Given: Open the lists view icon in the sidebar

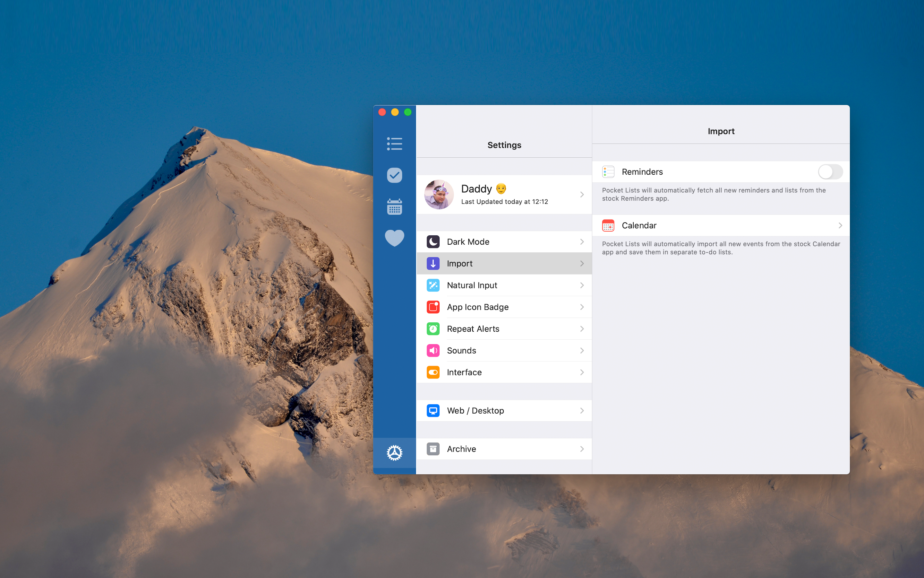Looking at the screenshot, I should pyautogui.click(x=394, y=144).
